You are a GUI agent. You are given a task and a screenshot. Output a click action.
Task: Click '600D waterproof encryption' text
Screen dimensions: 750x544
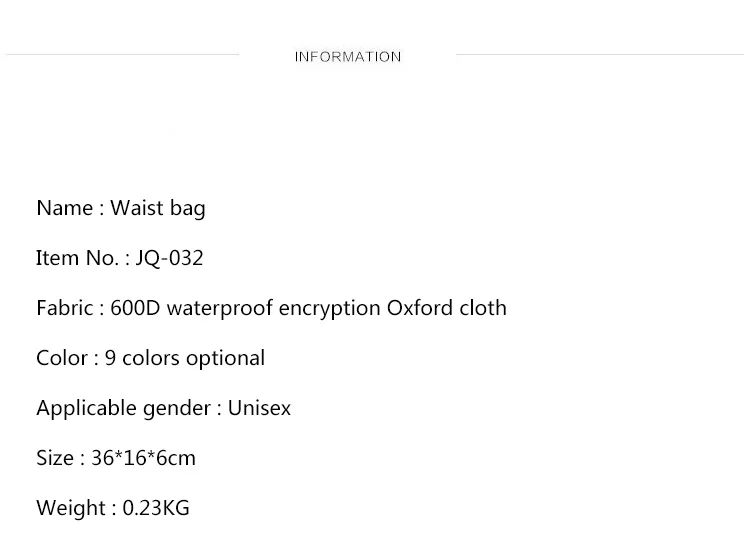(x=245, y=309)
